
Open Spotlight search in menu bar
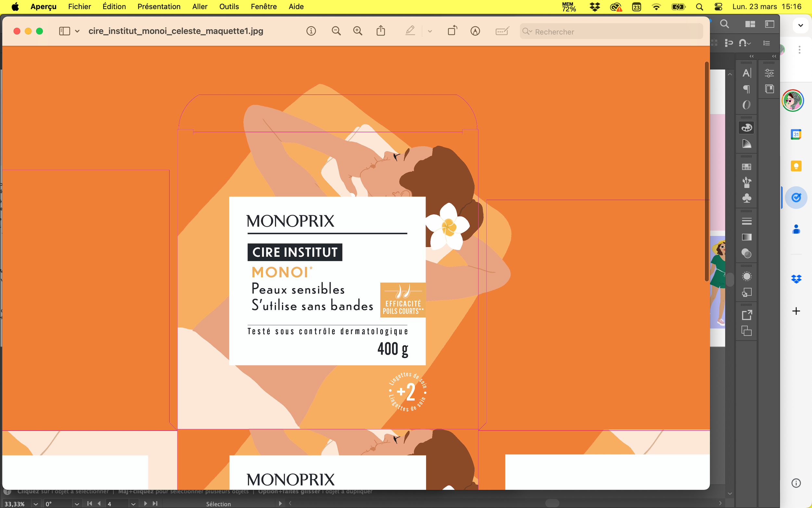(x=699, y=7)
